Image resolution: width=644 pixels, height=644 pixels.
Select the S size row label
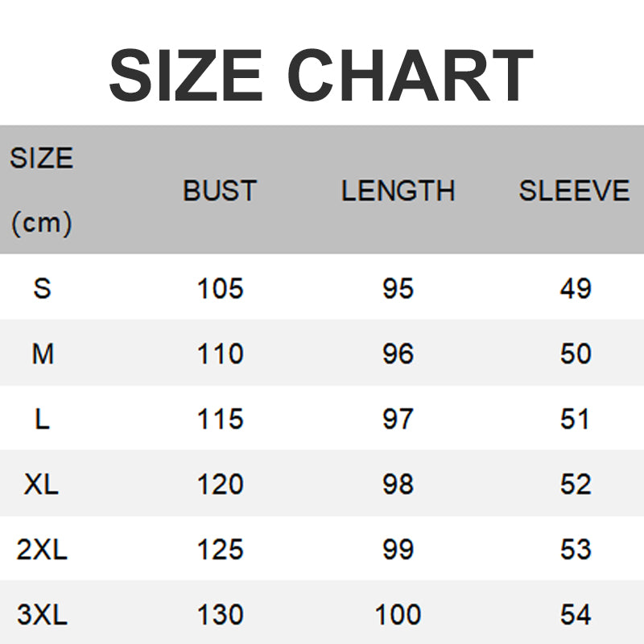[42, 288]
